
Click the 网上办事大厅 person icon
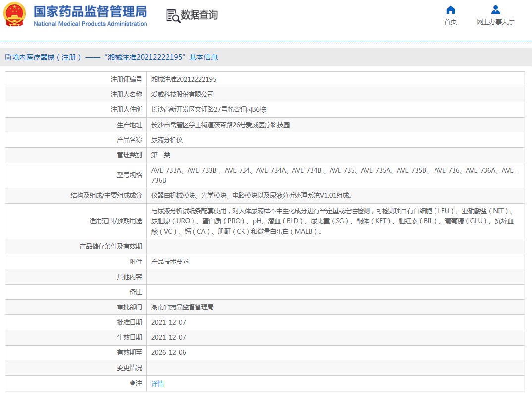(x=495, y=10)
